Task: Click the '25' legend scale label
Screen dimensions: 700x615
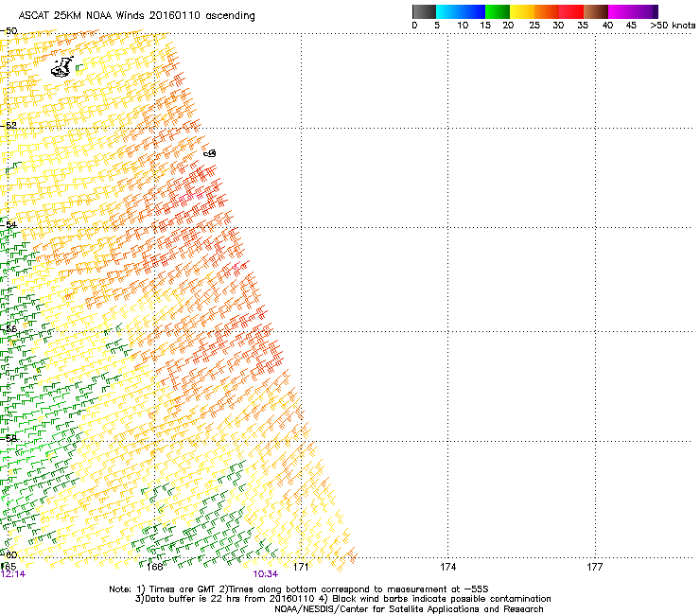Action: (x=534, y=26)
